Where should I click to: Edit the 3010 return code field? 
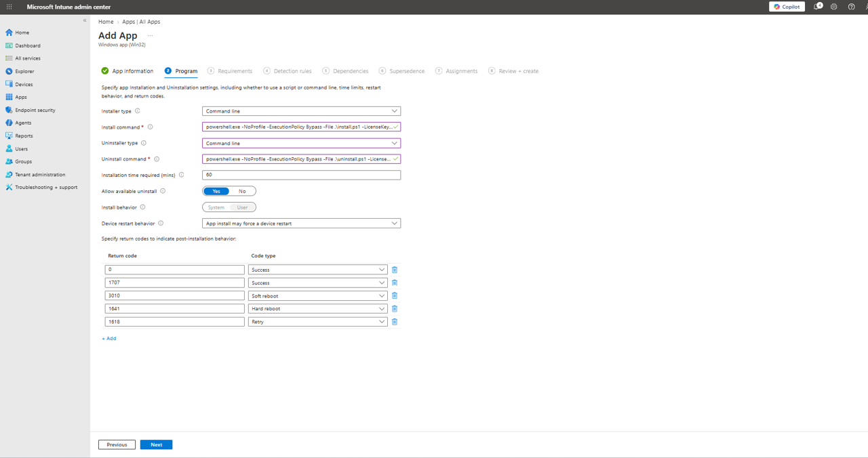pyautogui.click(x=174, y=295)
